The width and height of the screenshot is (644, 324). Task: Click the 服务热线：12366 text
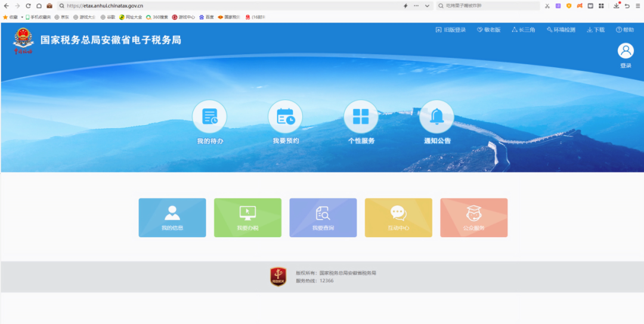click(315, 281)
